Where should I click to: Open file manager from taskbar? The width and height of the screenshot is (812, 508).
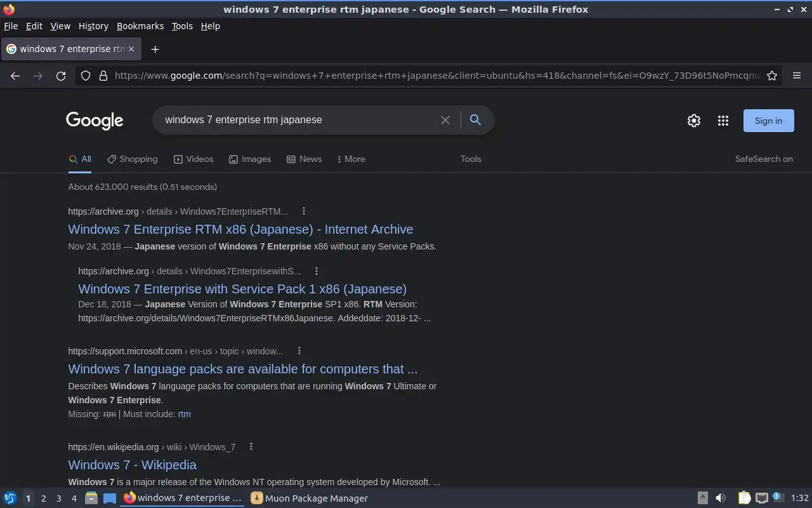coord(91,498)
